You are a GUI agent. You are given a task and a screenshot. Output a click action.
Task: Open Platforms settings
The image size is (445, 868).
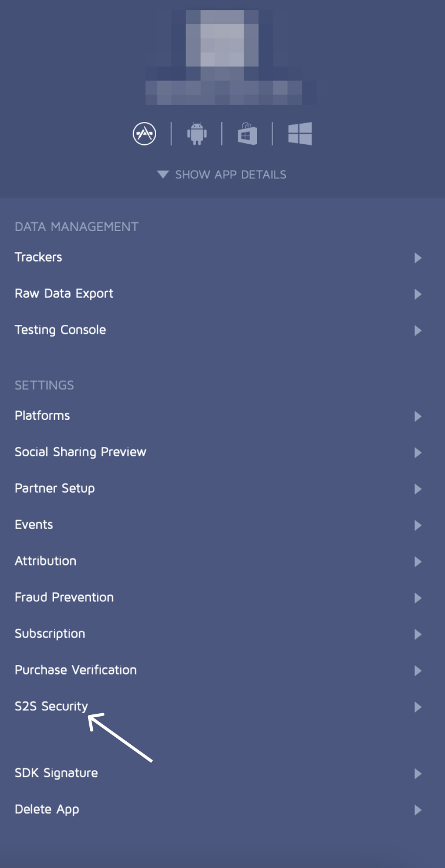pos(42,416)
